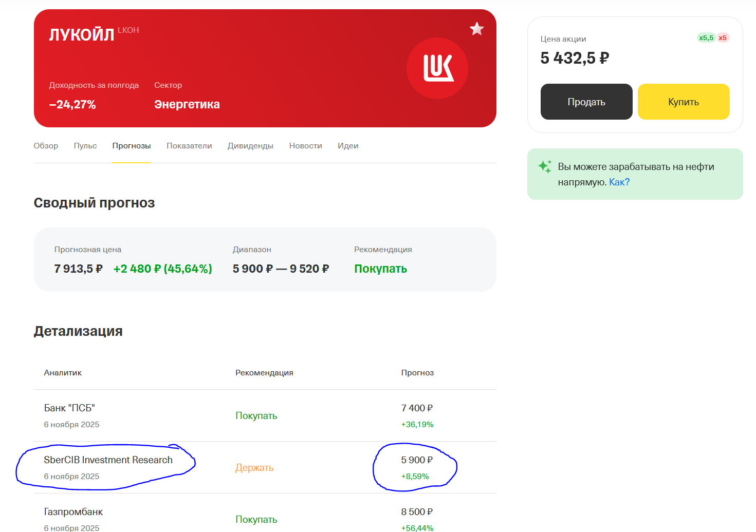Open the Показатели tab
756x532 pixels.
tap(189, 146)
